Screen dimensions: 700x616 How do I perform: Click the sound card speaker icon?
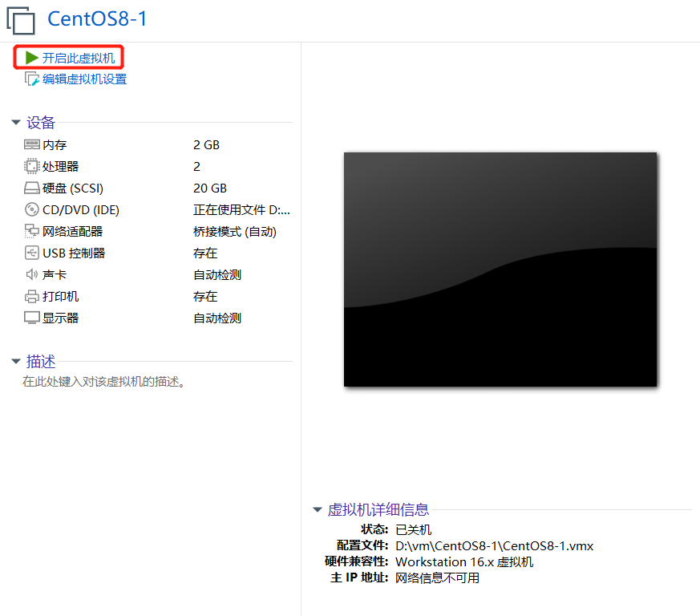tap(32, 274)
